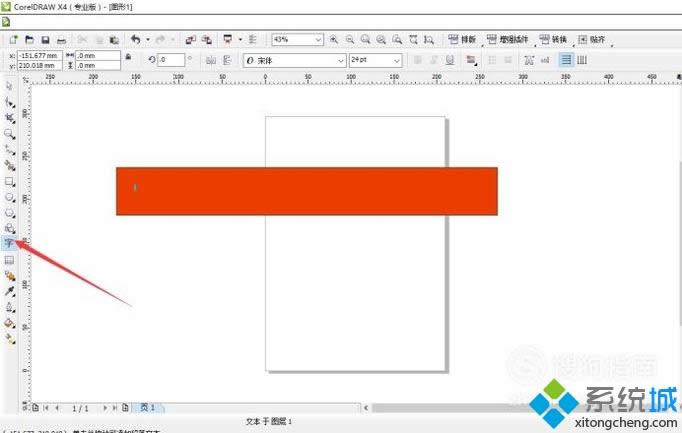Select the Outline pen tool

(x=10, y=307)
